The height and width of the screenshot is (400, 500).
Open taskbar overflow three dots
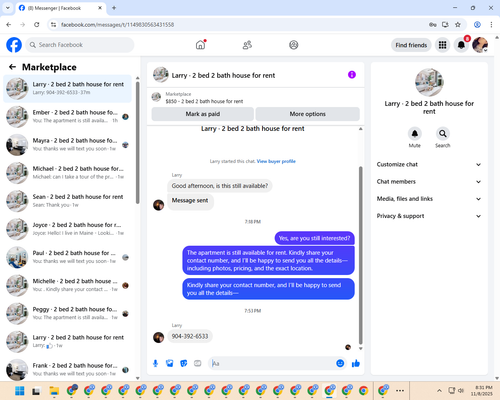pyautogui.click(x=400, y=391)
